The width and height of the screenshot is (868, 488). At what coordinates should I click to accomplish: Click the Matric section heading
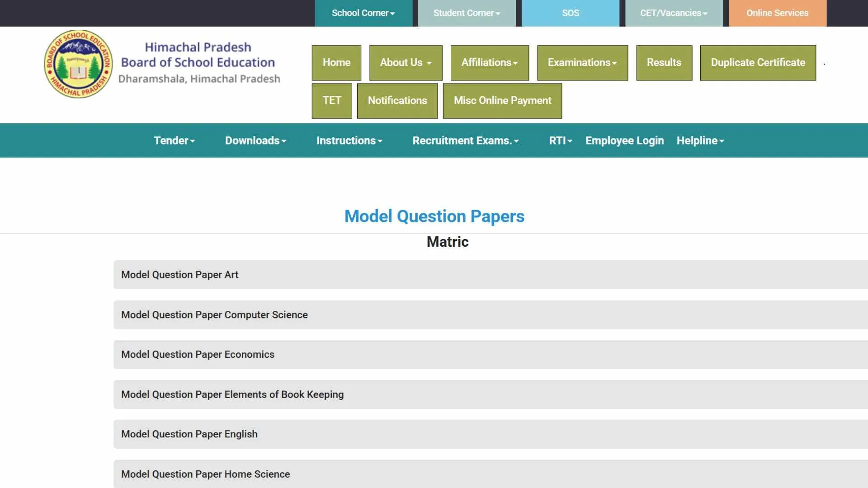[x=448, y=242]
